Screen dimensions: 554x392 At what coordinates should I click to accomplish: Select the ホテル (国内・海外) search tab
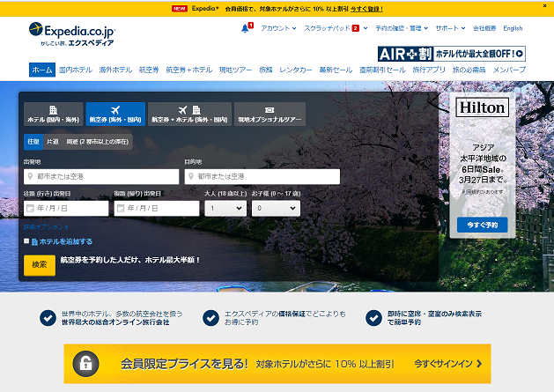tap(54, 115)
